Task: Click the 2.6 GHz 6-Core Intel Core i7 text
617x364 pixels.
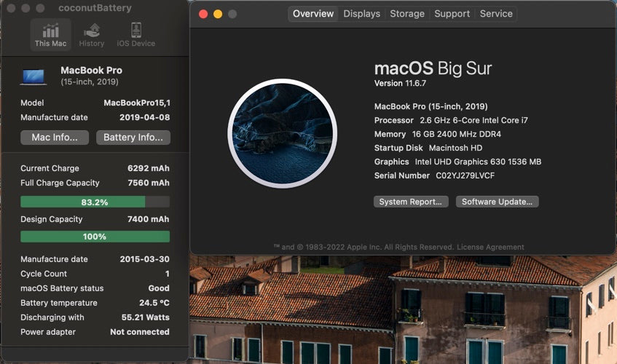Action: pos(473,120)
